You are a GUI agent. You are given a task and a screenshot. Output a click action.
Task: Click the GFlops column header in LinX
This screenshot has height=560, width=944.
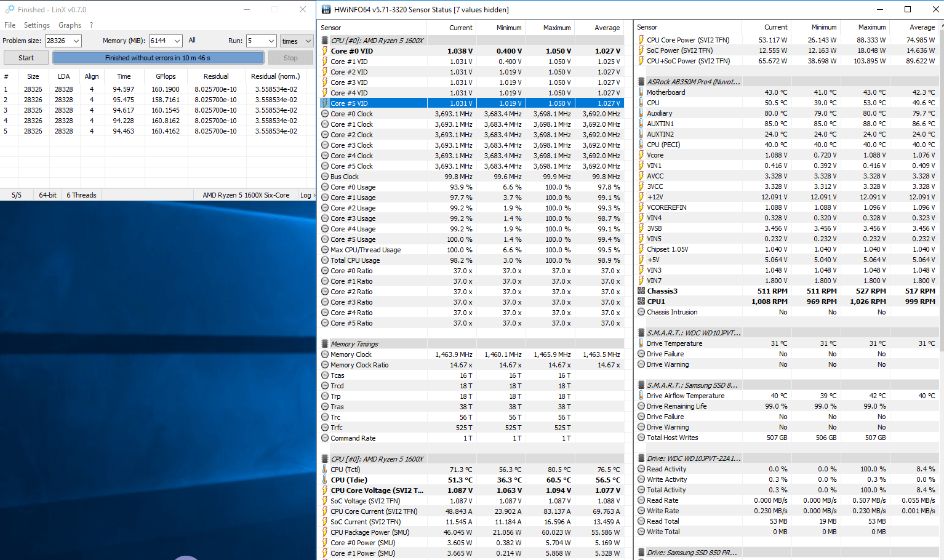point(166,76)
